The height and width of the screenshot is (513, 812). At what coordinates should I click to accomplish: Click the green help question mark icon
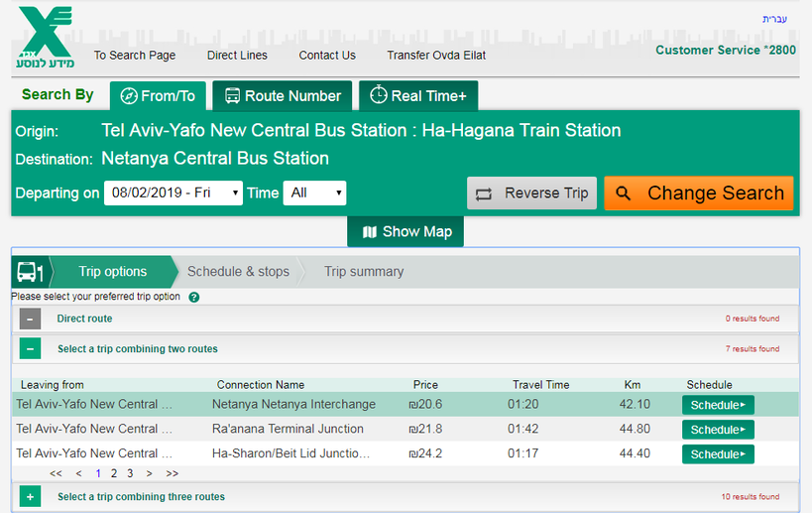click(x=194, y=297)
